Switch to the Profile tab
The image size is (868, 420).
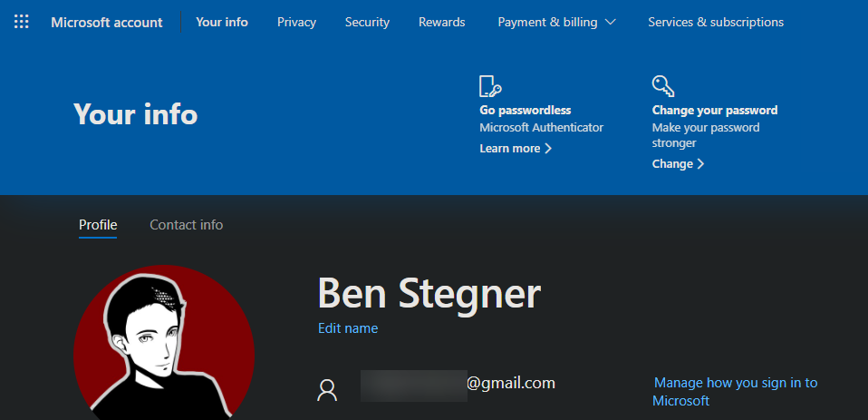(x=98, y=225)
